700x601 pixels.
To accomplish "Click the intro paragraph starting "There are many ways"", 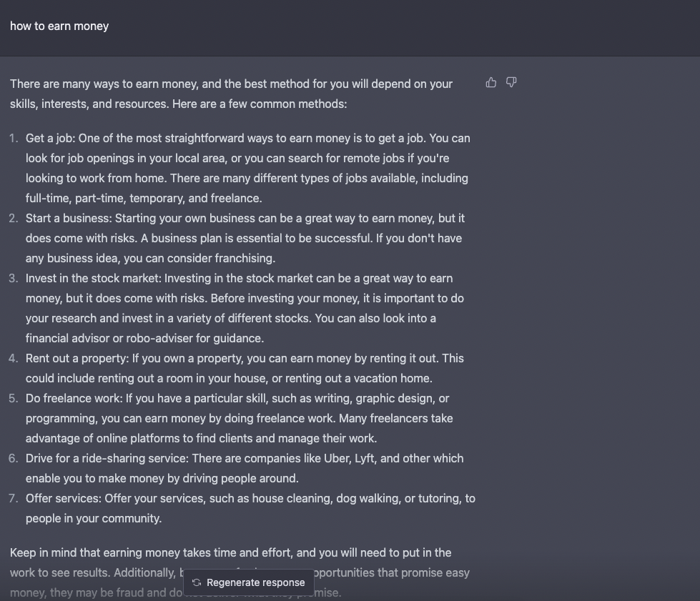I will tap(231, 94).
